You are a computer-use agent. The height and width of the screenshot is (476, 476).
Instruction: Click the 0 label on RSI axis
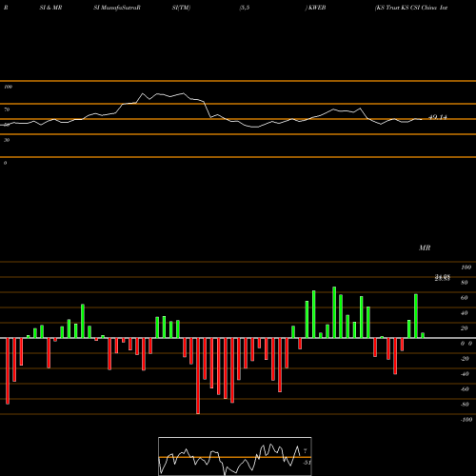(x=5, y=163)
